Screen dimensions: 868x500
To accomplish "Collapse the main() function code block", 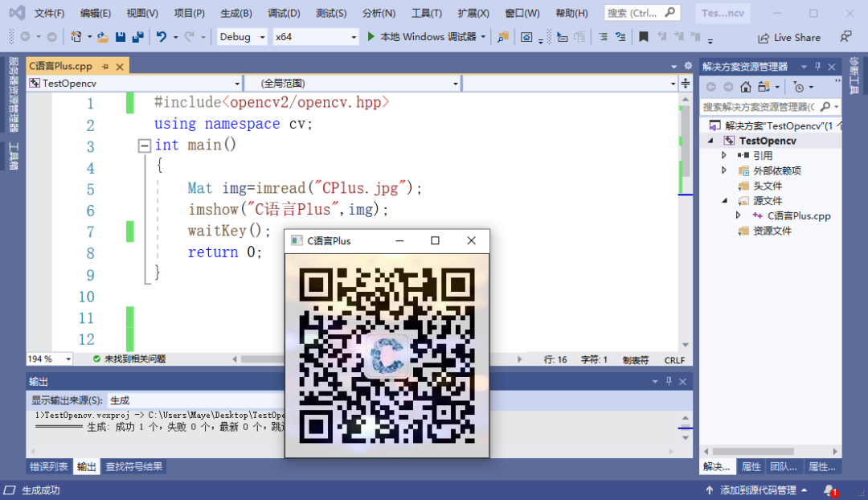I will pyautogui.click(x=144, y=145).
